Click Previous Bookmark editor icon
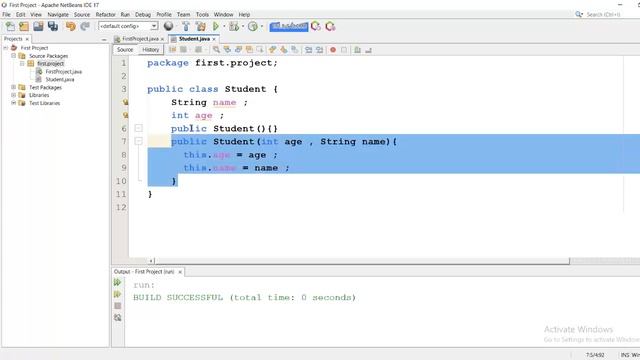Image resolution: width=640 pixels, height=360 pixels. coord(273,50)
